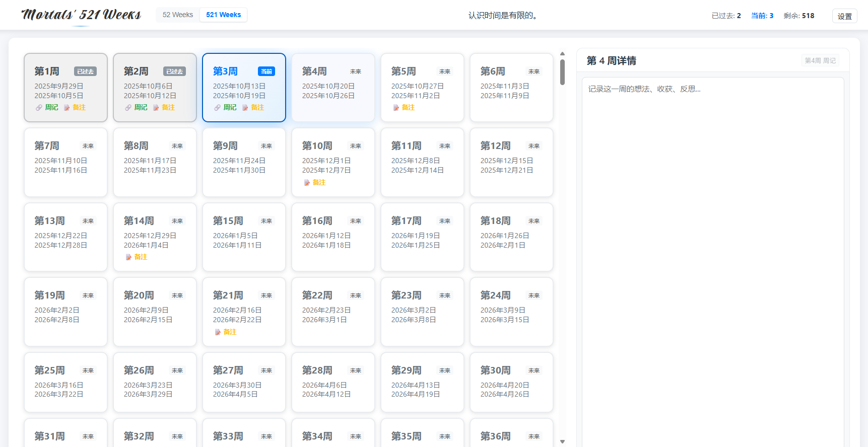The width and height of the screenshot is (868, 447).
Task: Click the 备注 note icon in Week 10
Action: (x=307, y=183)
